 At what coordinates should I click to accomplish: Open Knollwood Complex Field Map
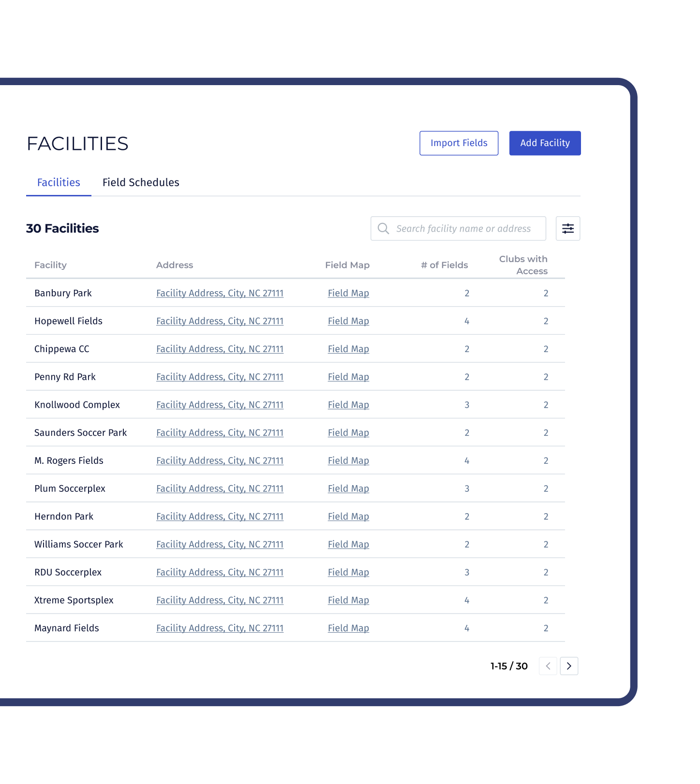[348, 405]
